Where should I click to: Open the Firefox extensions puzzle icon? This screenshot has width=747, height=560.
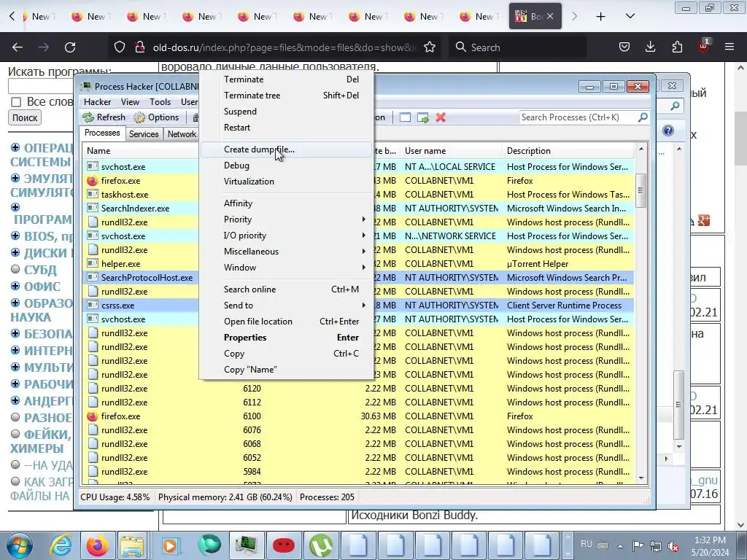[x=677, y=47]
